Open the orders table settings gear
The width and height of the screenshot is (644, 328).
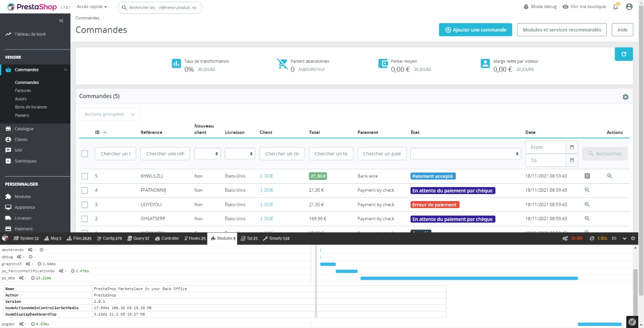[625, 97]
